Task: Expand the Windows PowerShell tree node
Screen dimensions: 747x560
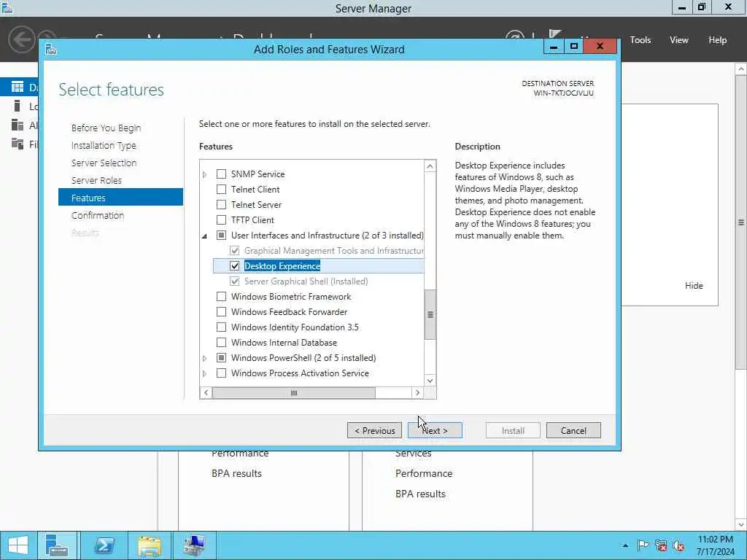Action: pyautogui.click(x=205, y=358)
